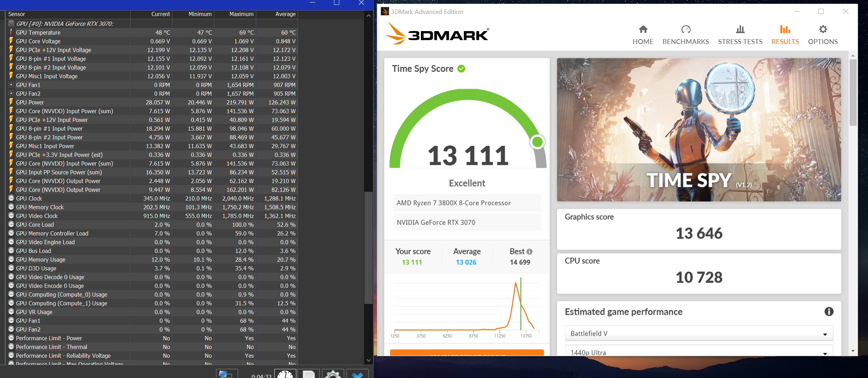The width and height of the screenshot is (868, 378).
Task: Click the AMD Ryzen 7 3800X processor field
Action: [x=467, y=203]
